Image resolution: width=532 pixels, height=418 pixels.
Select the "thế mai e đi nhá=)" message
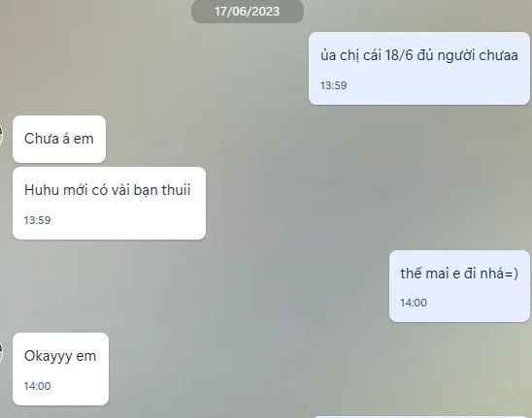click(x=459, y=286)
